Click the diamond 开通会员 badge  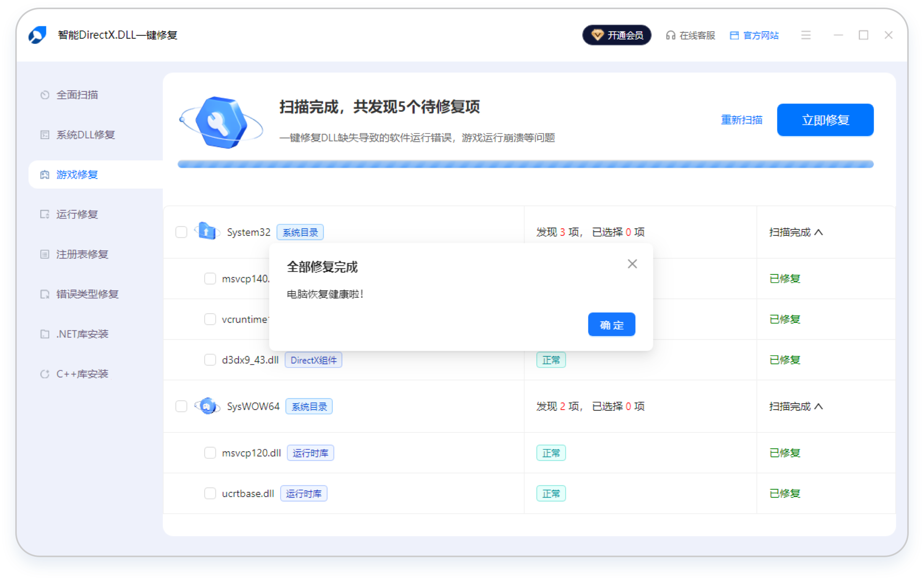tap(616, 35)
